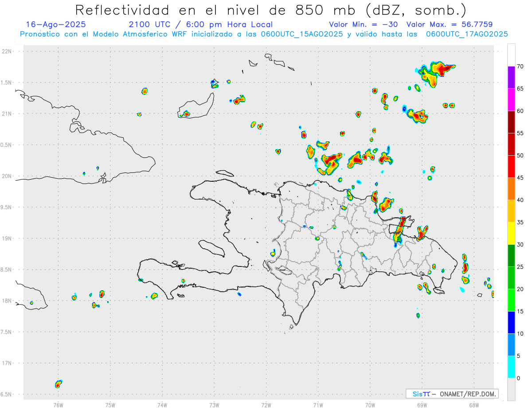Viewport: 532px width, 411px height.
Task: Click the dark red 55-60 dBZ color band
Action: coord(511,122)
